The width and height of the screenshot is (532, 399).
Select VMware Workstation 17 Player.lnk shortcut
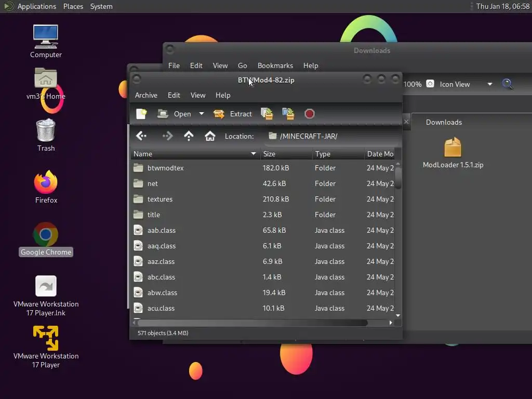(x=46, y=296)
